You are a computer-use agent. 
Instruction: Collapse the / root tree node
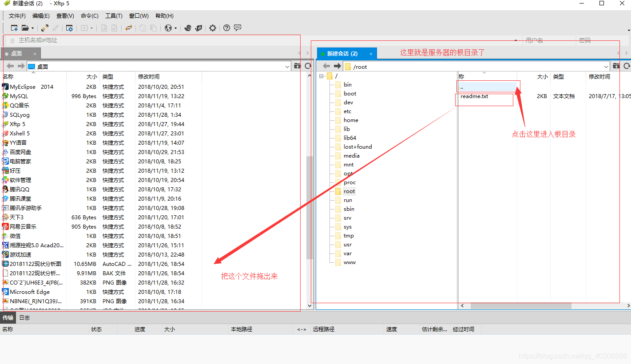click(321, 76)
